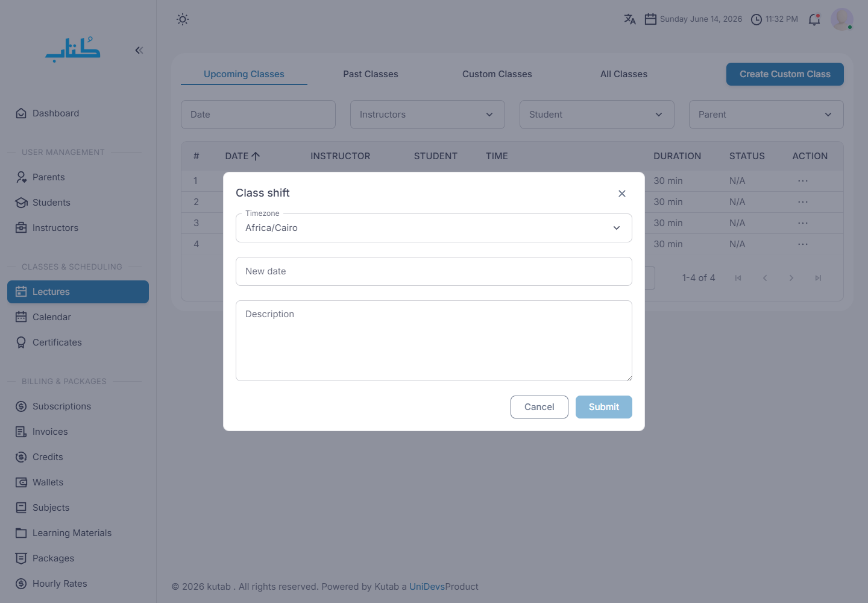Switch to the Custom Classes tab
This screenshot has width=868, height=603.
tap(497, 74)
